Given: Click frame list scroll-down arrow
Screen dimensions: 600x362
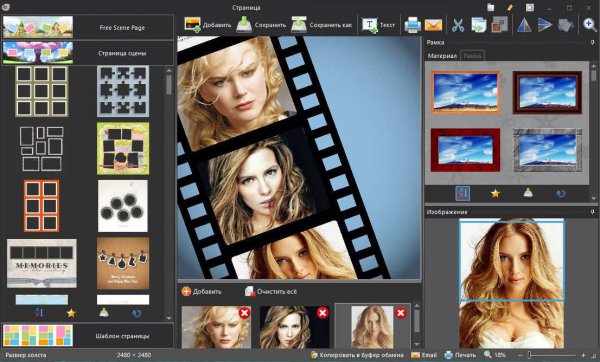Looking at the screenshot, I should 593,198.
